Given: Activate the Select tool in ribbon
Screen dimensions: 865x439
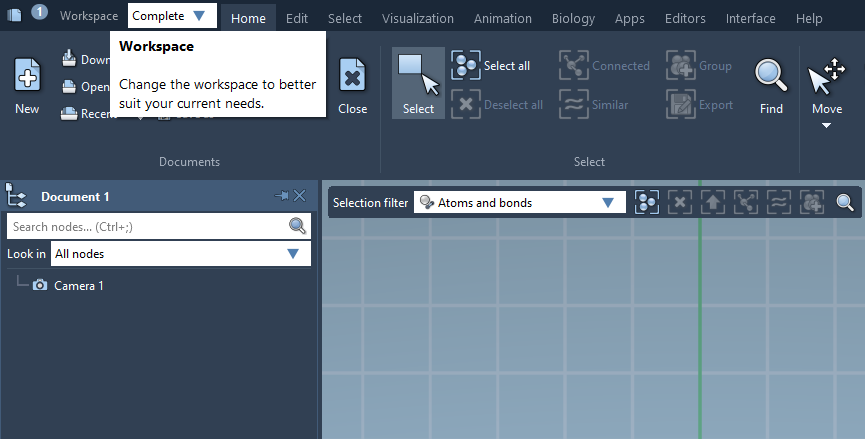Looking at the screenshot, I should coord(418,83).
